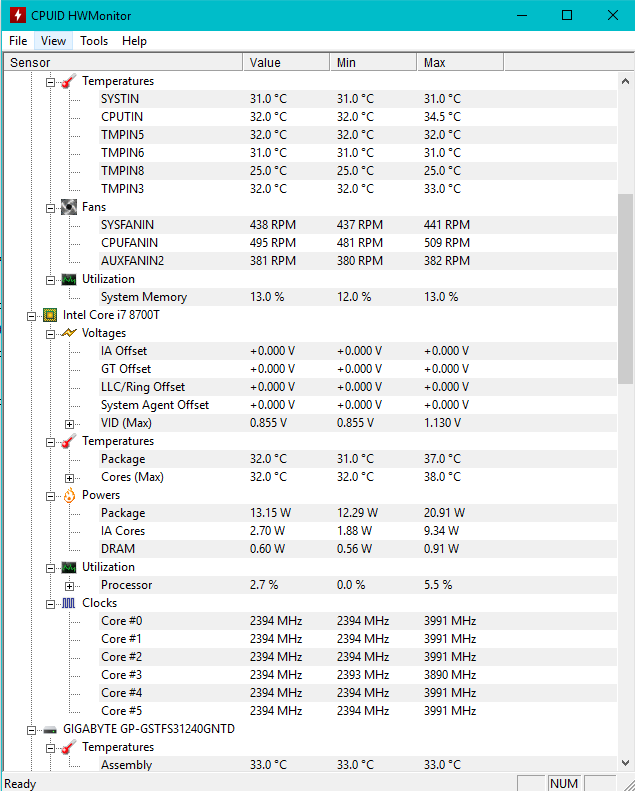Collapse the Clocks section
This screenshot has height=791, width=635.
(x=51, y=603)
